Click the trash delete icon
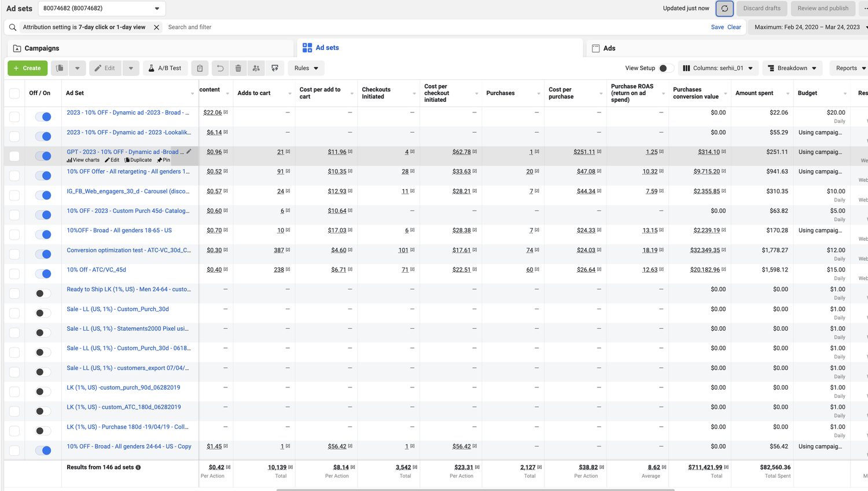Screen dimensions: 868x491 238,68
